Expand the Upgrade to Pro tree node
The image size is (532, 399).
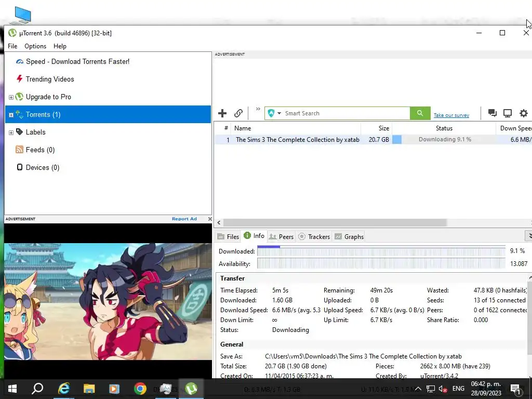click(11, 97)
